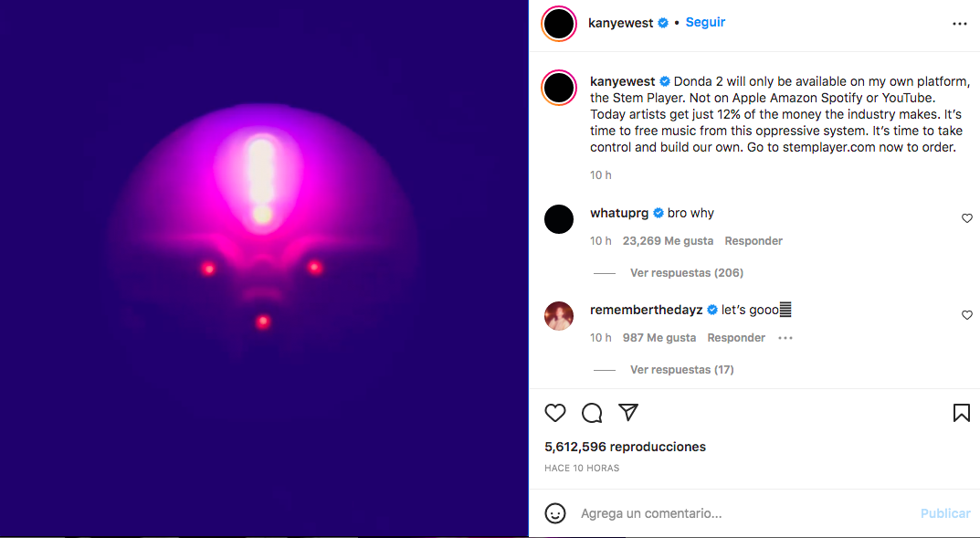Open post options three-dot menu
This screenshot has width=980, height=538.
(959, 24)
